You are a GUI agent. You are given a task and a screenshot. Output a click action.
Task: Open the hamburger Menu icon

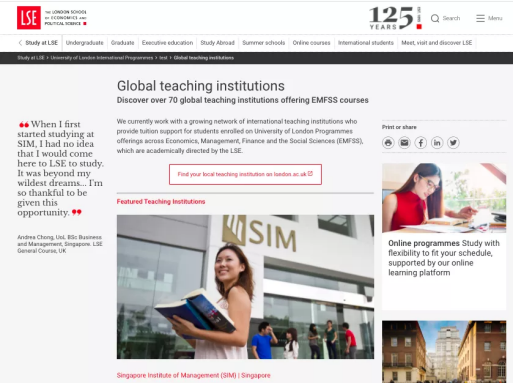pyautogui.click(x=480, y=18)
